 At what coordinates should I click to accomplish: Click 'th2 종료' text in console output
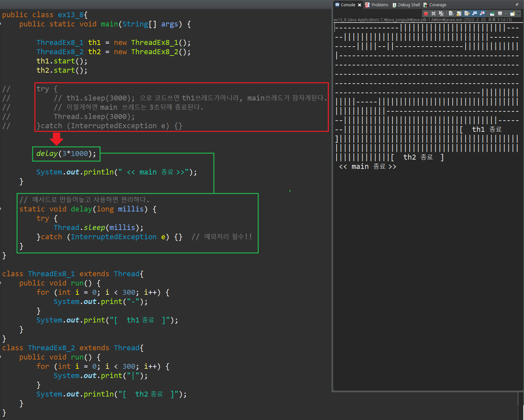coord(418,157)
